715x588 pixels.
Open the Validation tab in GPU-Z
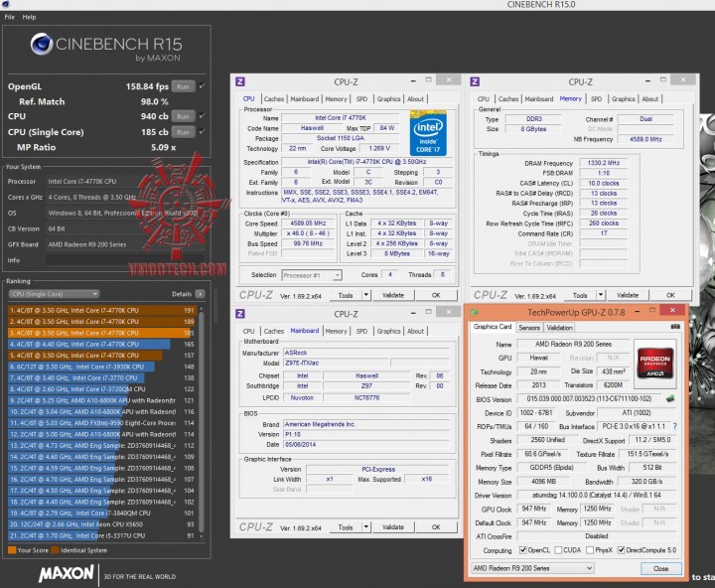(559, 328)
